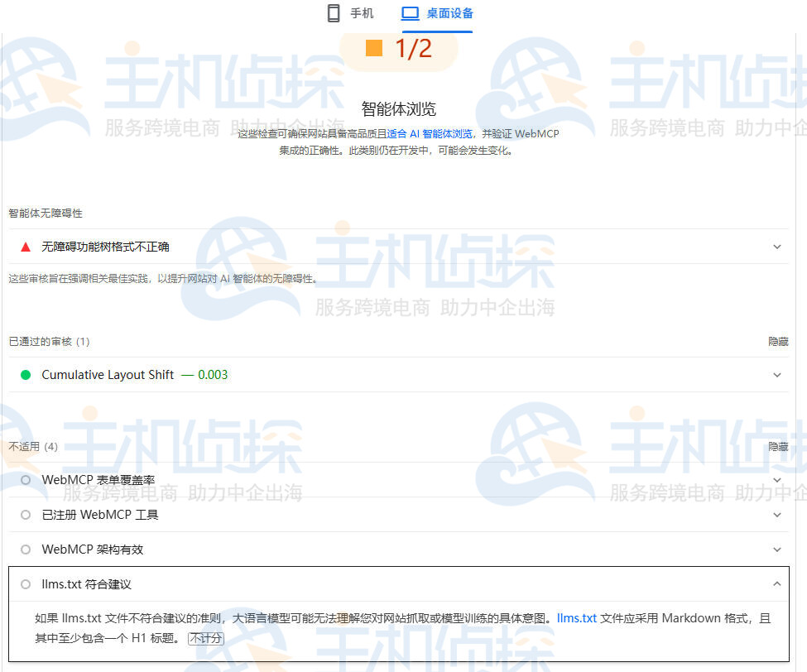
Task: Click the 无障碍功能树格式不正确 audit title
Action: pos(105,247)
